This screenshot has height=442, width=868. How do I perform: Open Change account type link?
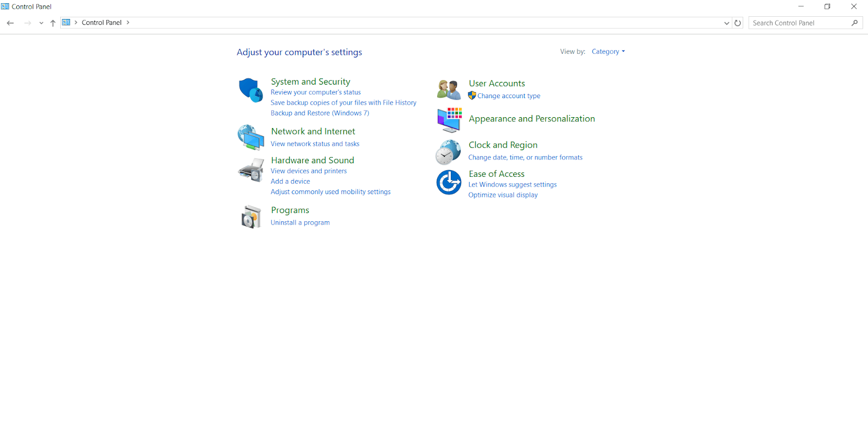coord(508,96)
